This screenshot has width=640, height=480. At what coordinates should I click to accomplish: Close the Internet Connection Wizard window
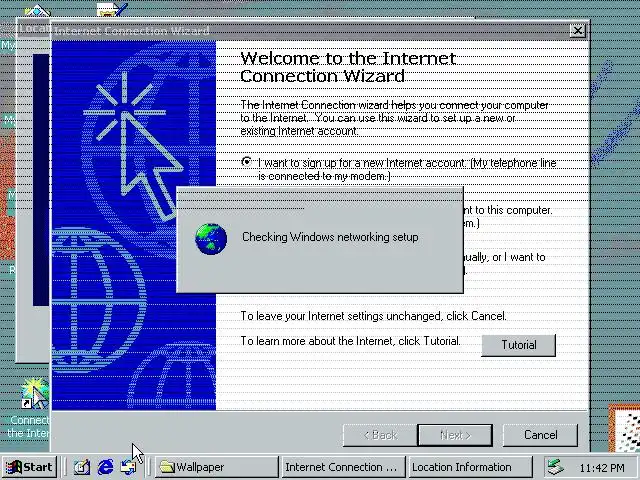(x=578, y=31)
